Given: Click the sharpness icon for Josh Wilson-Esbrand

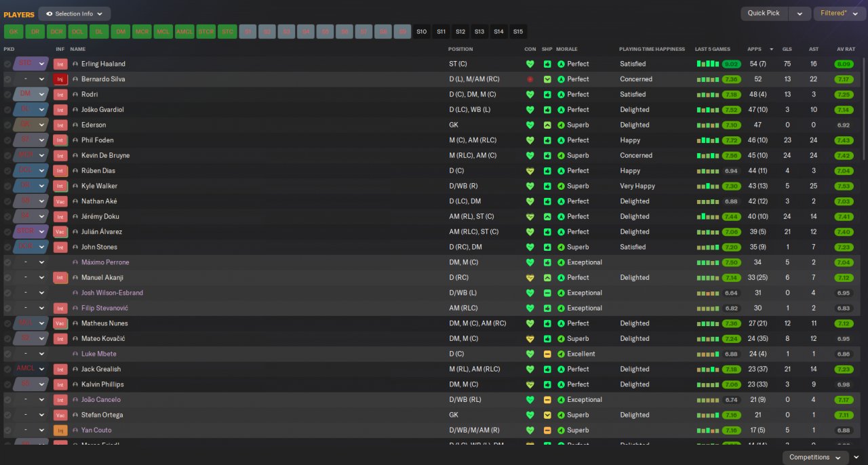Looking at the screenshot, I should (x=547, y=293).
